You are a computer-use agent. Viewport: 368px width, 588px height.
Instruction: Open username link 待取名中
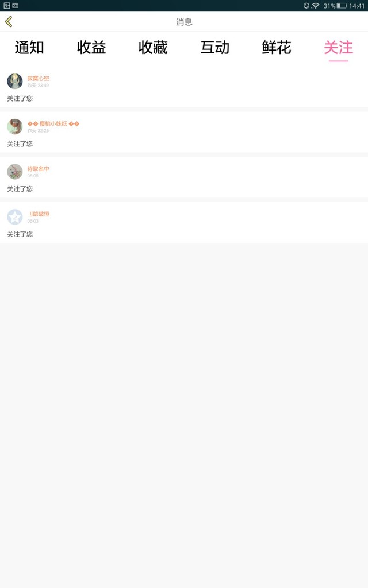[x=39, y=169]
